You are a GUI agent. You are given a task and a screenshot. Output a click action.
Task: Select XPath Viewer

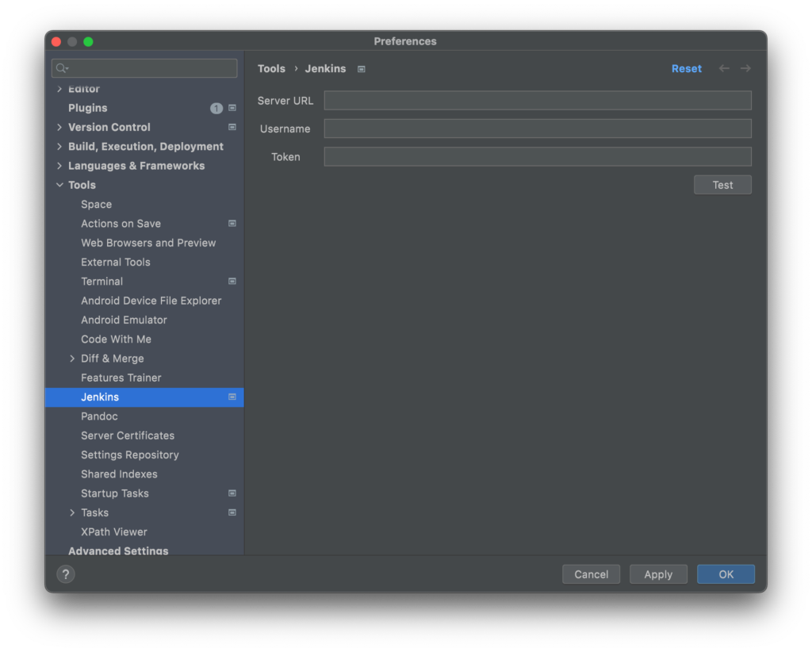114,532
